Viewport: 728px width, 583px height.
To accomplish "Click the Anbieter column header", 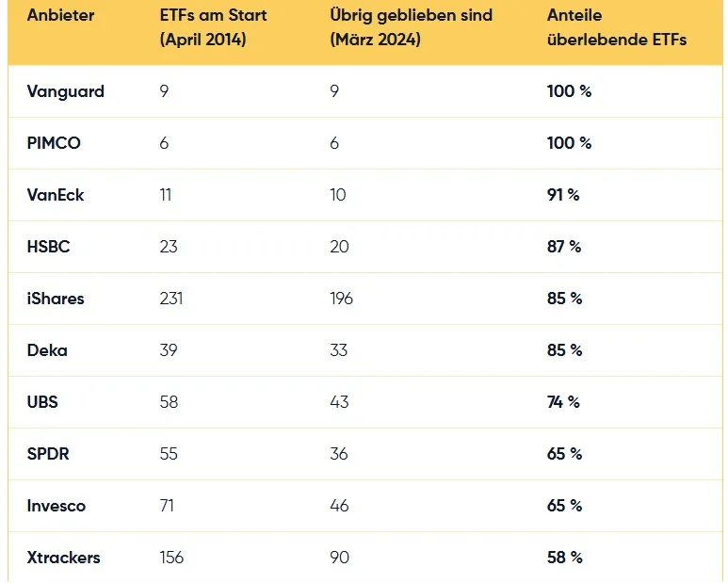I will pos(60,15).
